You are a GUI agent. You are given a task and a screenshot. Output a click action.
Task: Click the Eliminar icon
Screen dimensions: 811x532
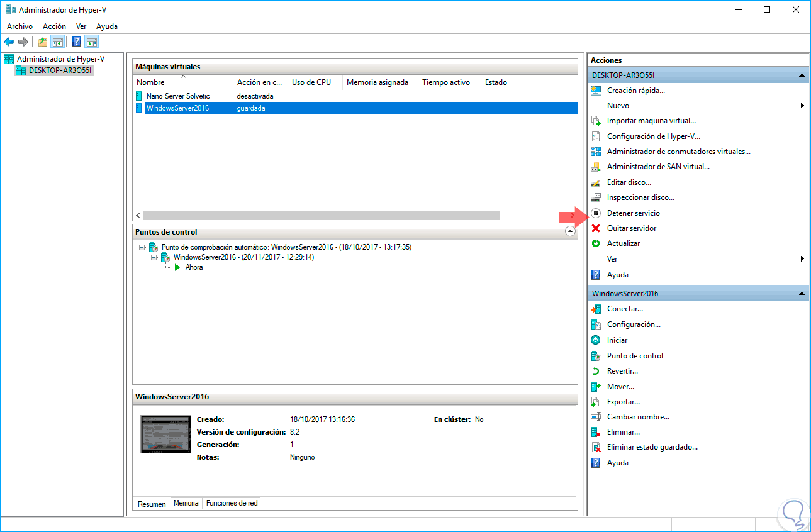point(596,432)
